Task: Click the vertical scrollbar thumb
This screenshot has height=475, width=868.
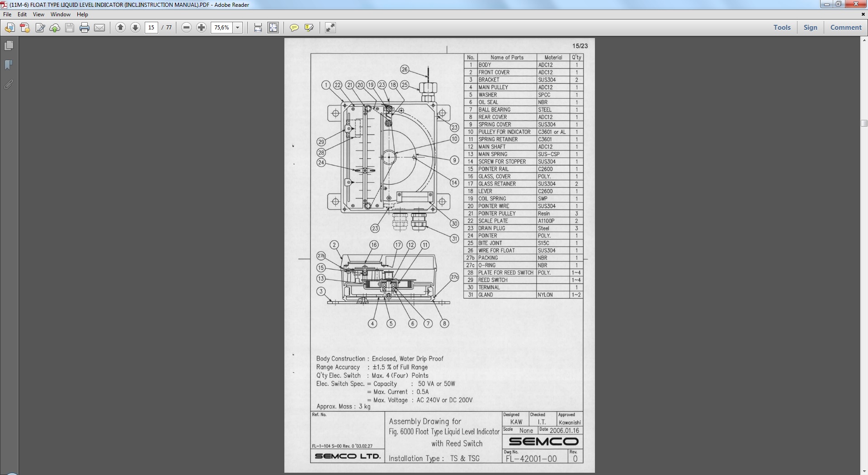Action: (864, 123)
